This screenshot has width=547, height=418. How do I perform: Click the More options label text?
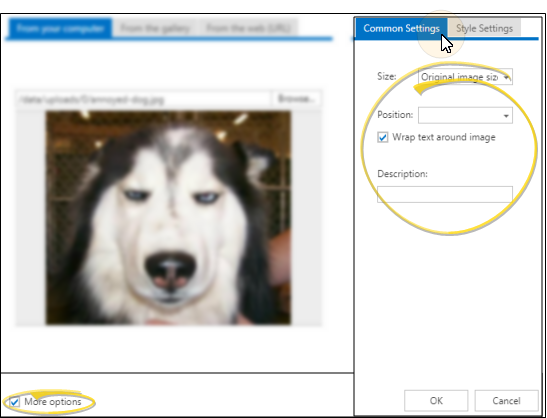point(53,402)
